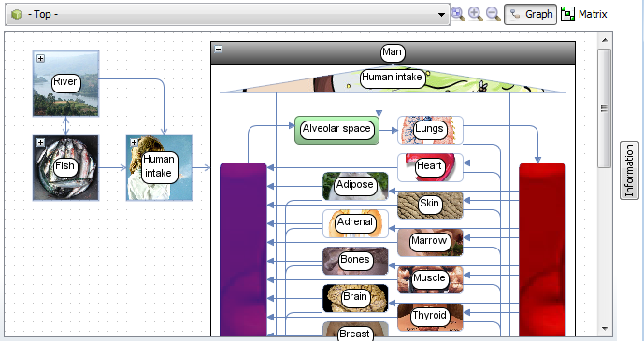This screenshot has height=341, width=644.
Task: Select the Man title bar label
Action: click(x=393, y=52)
